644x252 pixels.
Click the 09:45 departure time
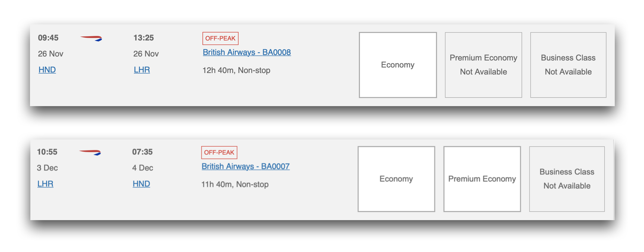(x=48, y=38)
